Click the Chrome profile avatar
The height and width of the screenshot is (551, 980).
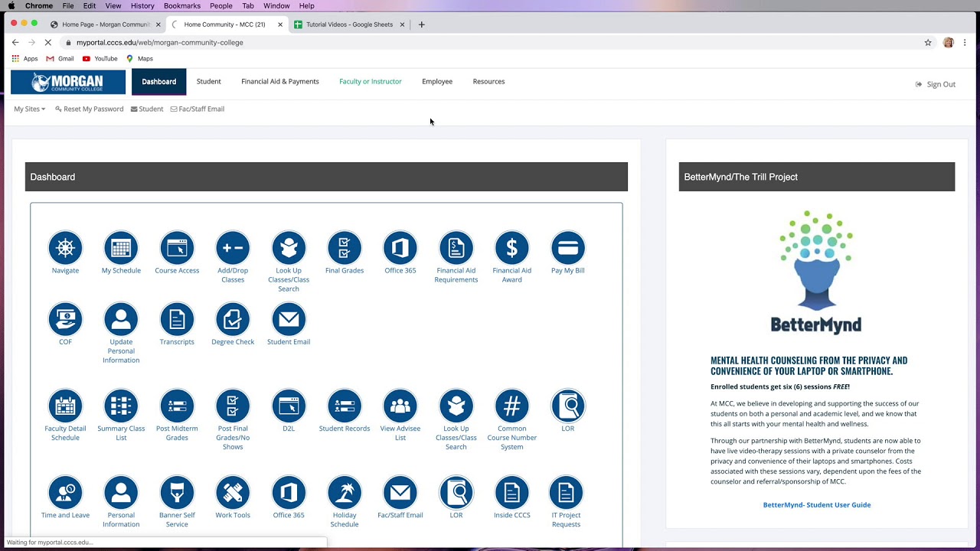pyautogui.click(x=949, y=43)
